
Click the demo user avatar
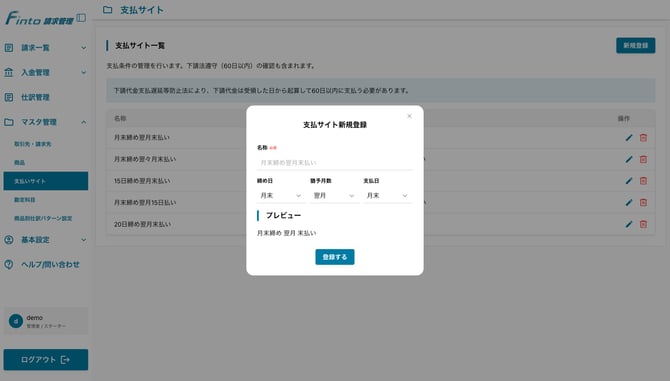[x=16, y=321]
